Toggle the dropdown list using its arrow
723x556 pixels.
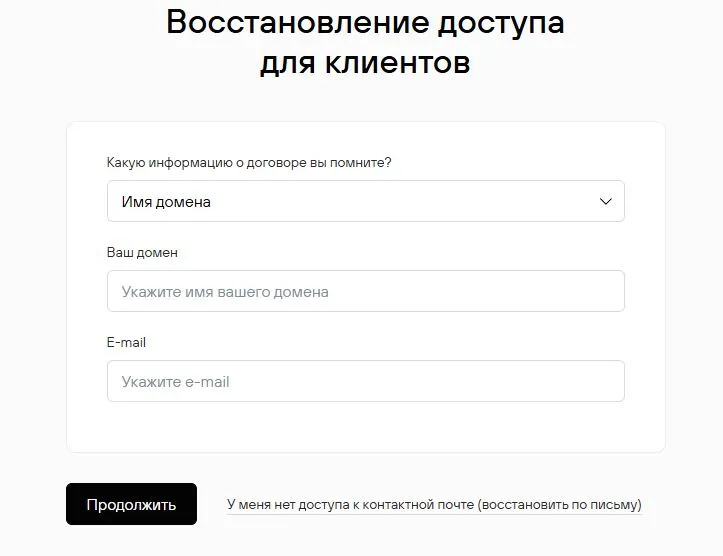tap(605, 201)
